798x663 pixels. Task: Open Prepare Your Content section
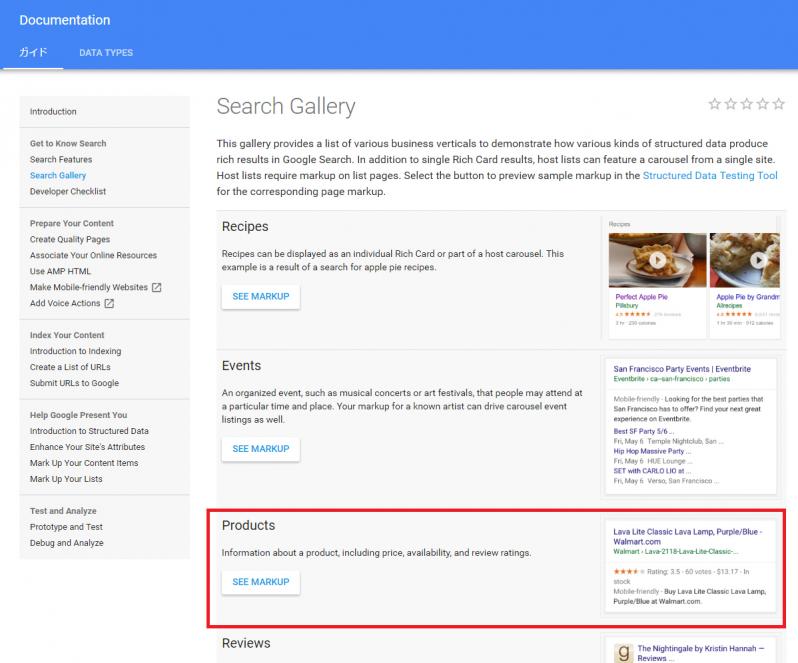(71, 223)
